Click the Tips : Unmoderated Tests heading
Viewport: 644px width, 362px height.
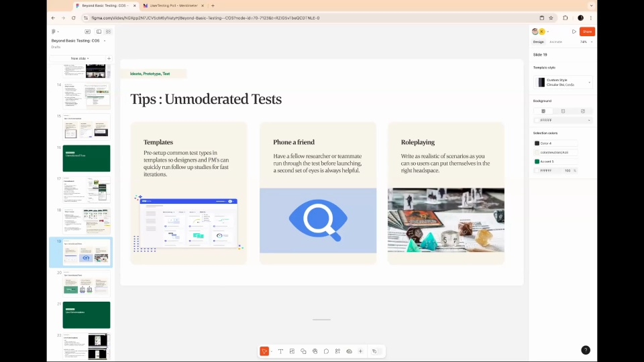tap(206, 99)
